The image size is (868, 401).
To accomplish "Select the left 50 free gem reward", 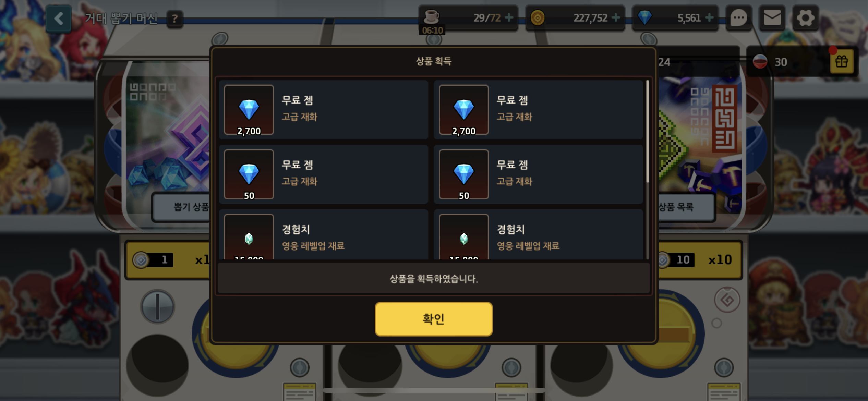I will (324, 174).
